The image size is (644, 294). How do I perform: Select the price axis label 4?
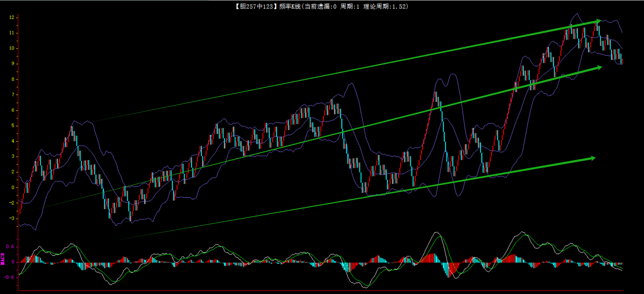point(13,141)
